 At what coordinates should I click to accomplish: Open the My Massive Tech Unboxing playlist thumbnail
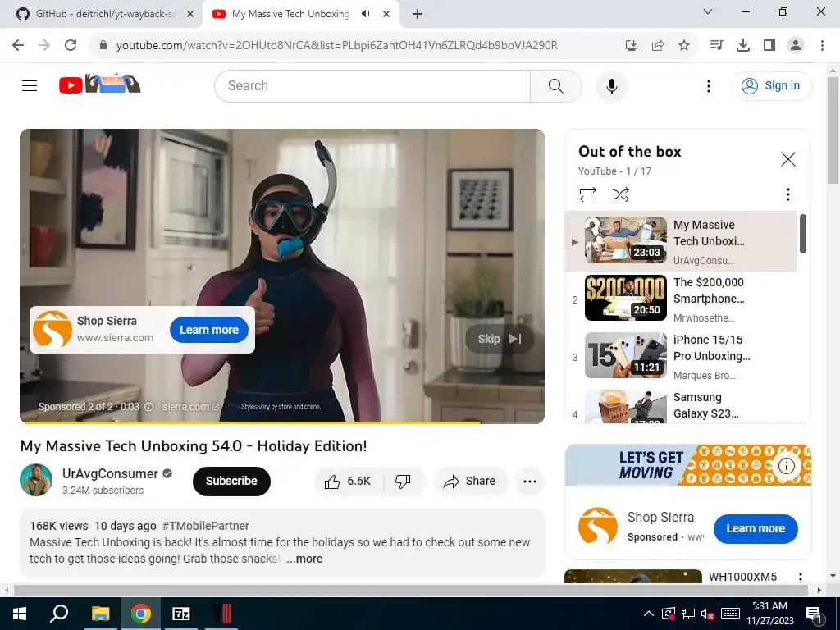[x=626, y=240]
